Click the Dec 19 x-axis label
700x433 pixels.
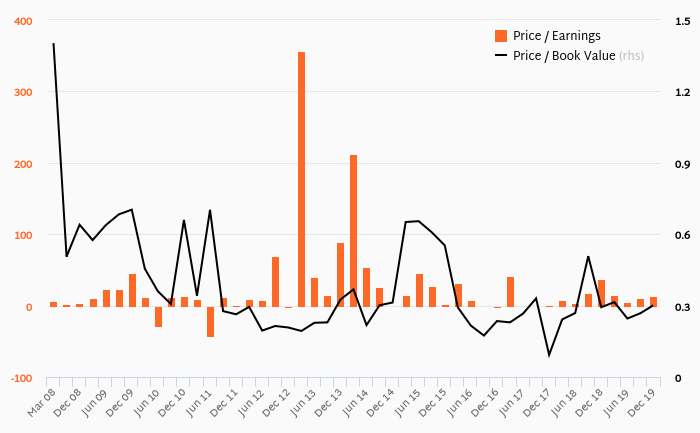pyautogui.click(x=642, y=402)
